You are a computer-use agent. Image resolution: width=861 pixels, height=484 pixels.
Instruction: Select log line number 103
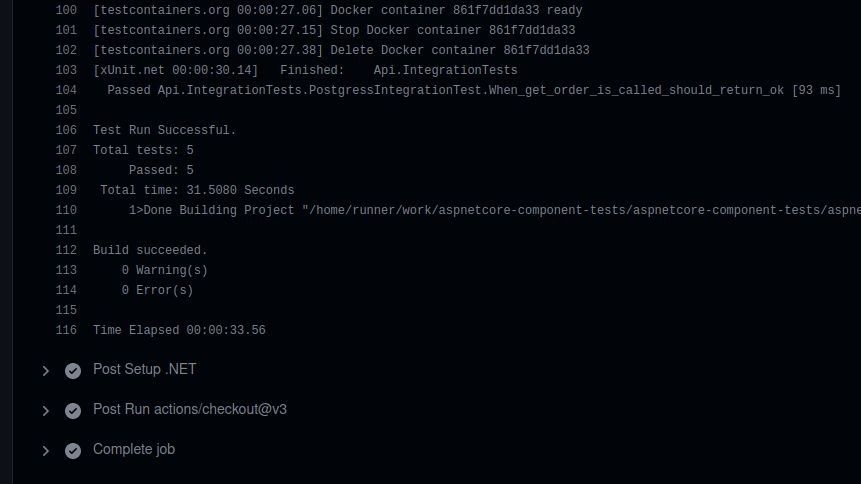point(66,70)
